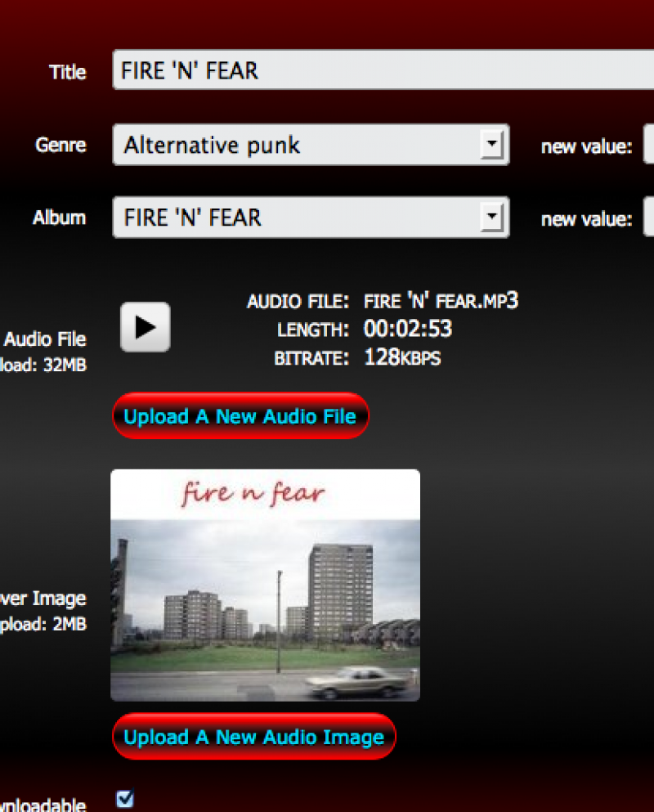654x812 pixels.
Task: Untick the downloadable checkbox
Action: click(125, 799)
